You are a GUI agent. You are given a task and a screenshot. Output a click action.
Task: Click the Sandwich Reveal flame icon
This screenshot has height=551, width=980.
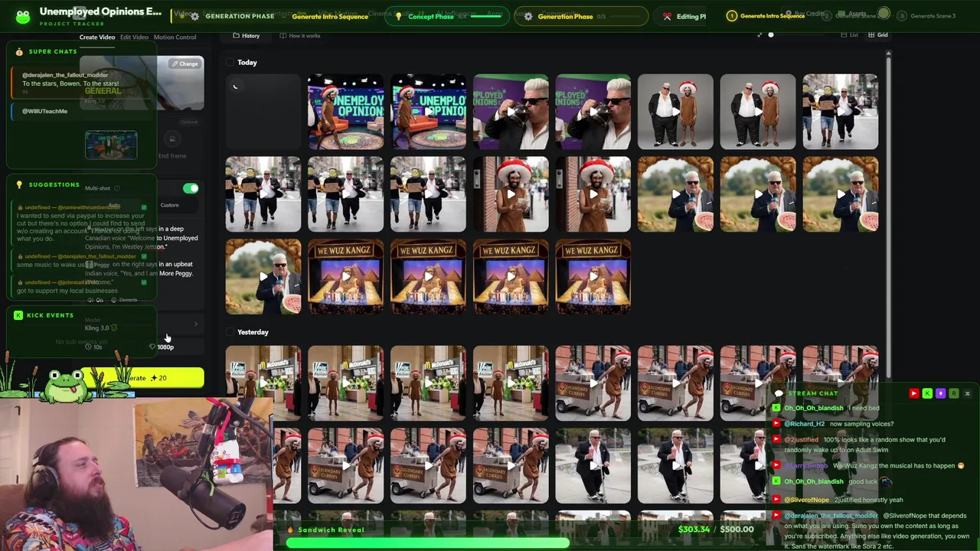pos(290,530)
